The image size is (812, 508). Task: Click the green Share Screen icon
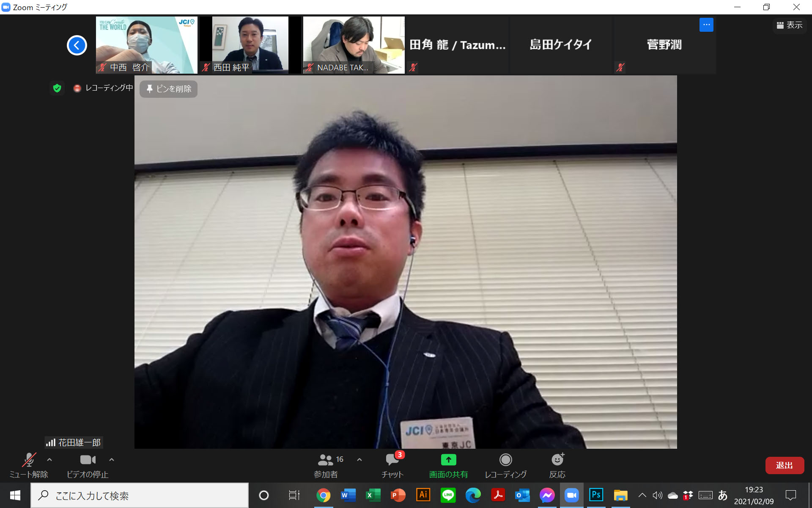click(x=448, y=461)
